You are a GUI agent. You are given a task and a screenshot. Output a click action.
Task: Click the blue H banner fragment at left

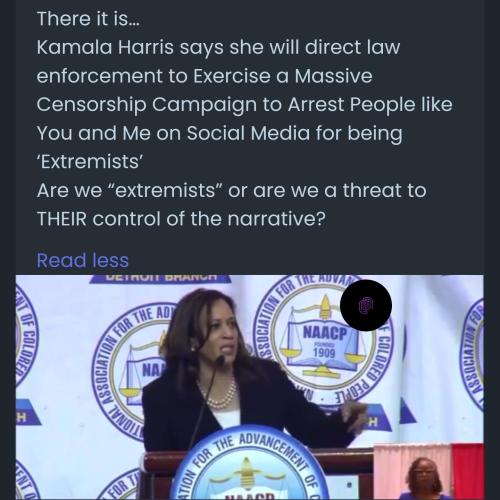tap(28, 416)
